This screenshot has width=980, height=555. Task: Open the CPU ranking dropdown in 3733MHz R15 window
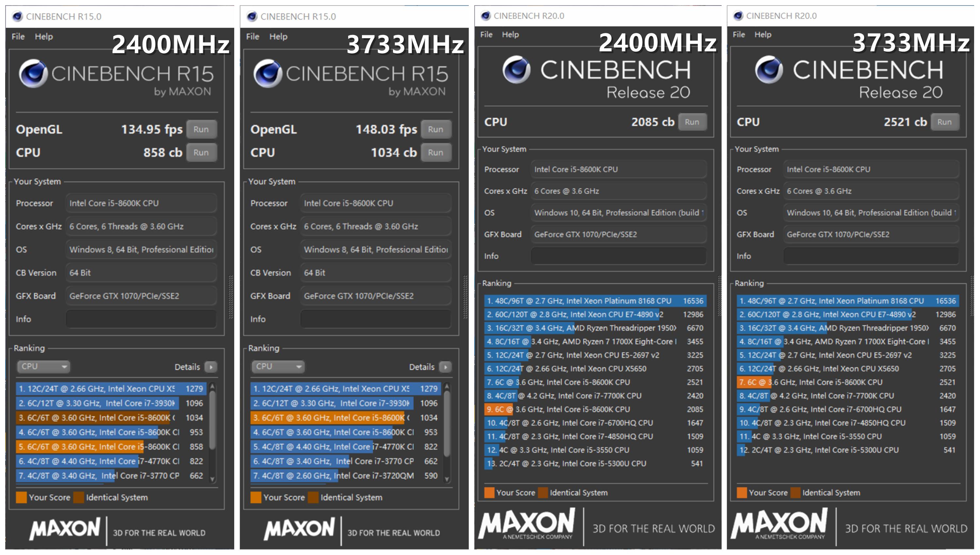pyautogui.click(x=278, y=366)
